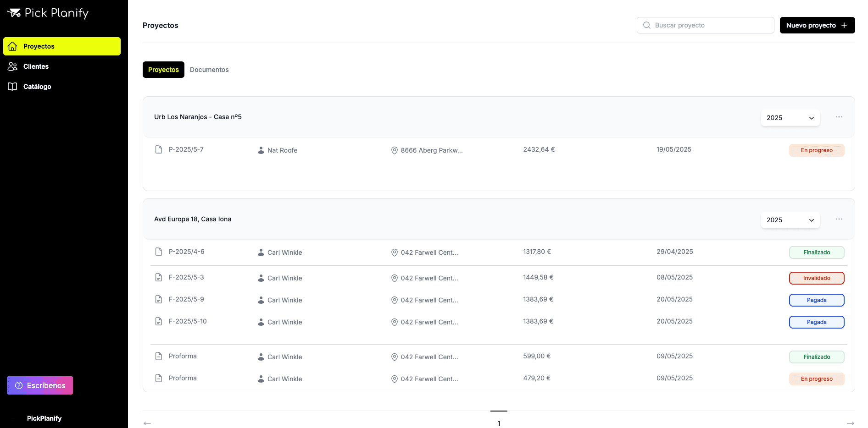
Task: Go to next page with right arrow
Action: point(850,423)
